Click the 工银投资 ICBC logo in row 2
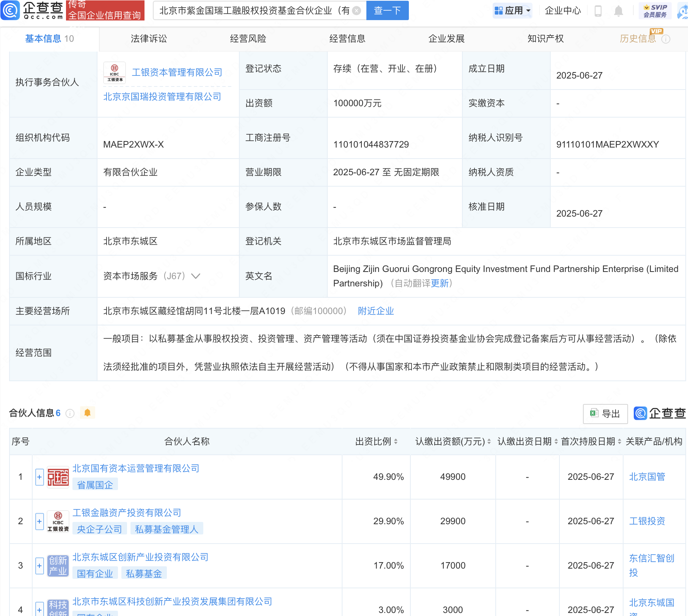Viewport: 688px width, 616px height. pos(58,521)
